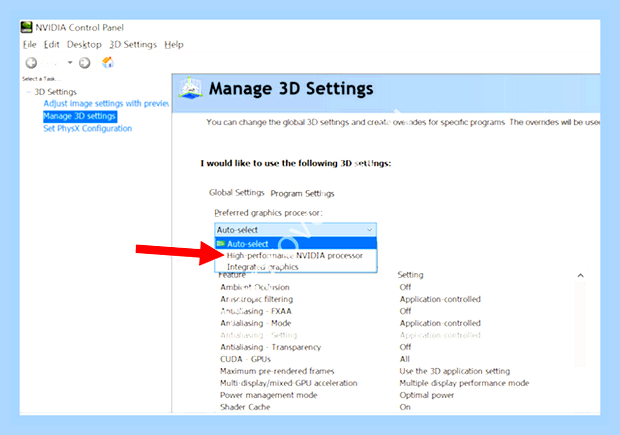
Task: Click the NVIDIA Control Panel title icon
Action: coord(26,27)
